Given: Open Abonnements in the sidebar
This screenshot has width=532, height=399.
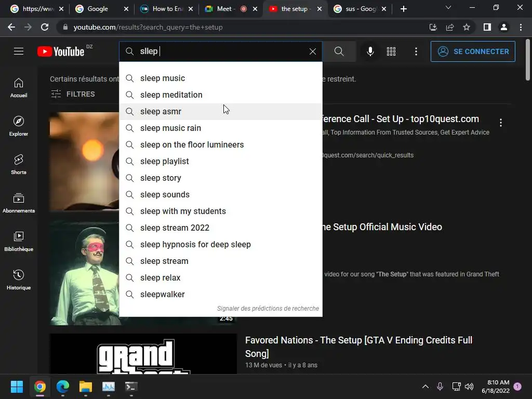Looking at the screenshot, I should [x=19, y=203].
